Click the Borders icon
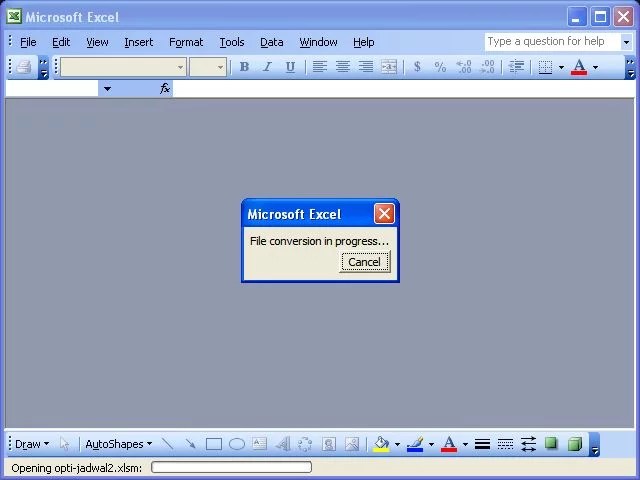Image resolution: width=640 pixels, height=480 pixels. [545, 67]
